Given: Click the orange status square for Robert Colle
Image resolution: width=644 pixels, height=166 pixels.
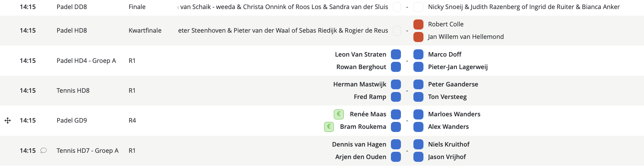Looking at the screenshot, I should click(x=418, y=24).
